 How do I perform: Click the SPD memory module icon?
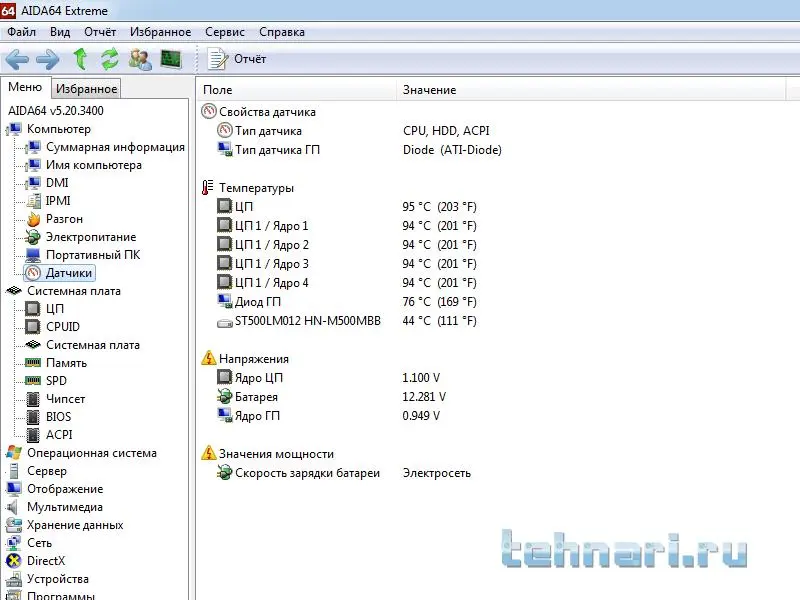tap(33, 381)
